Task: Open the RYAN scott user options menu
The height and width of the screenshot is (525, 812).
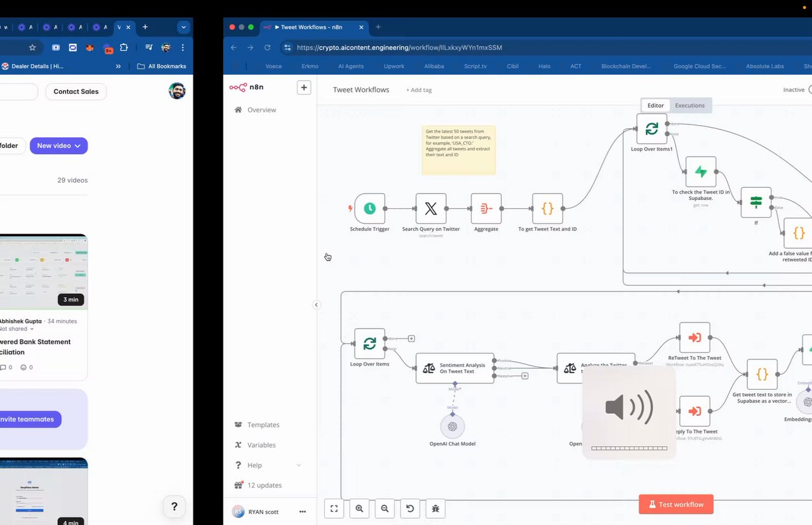Action: pos(303,512)
